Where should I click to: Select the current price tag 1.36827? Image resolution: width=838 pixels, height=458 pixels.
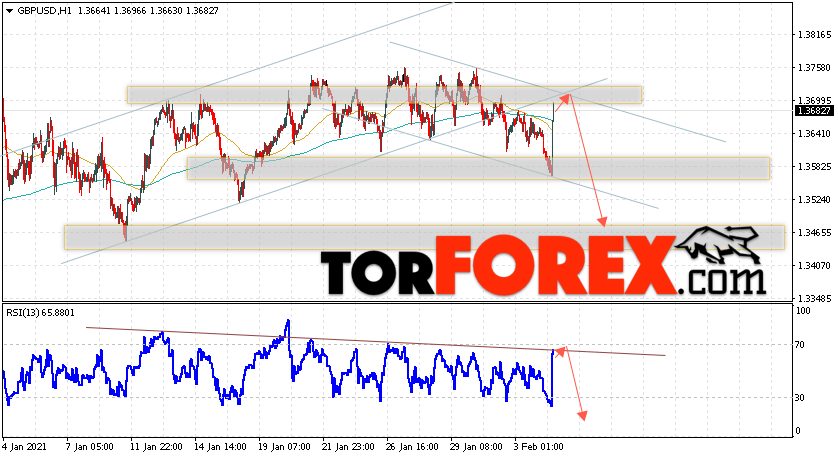point(813,111)
